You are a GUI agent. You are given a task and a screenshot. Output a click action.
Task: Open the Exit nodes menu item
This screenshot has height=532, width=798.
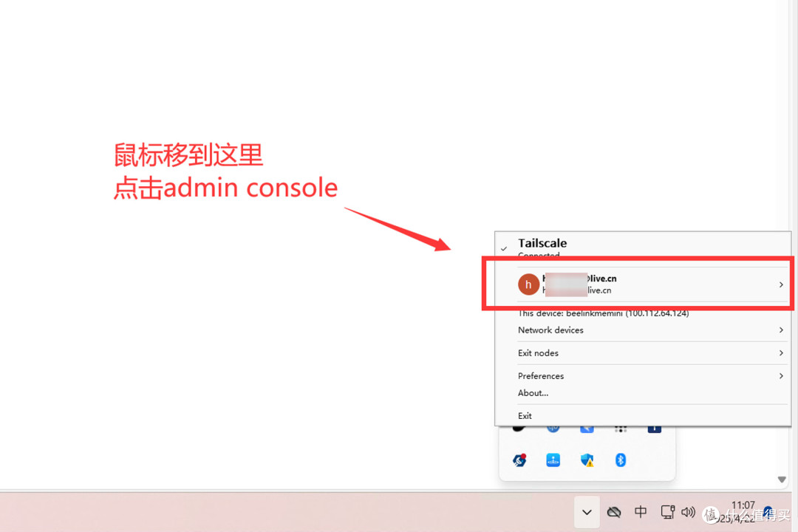(x=643, y=352)
